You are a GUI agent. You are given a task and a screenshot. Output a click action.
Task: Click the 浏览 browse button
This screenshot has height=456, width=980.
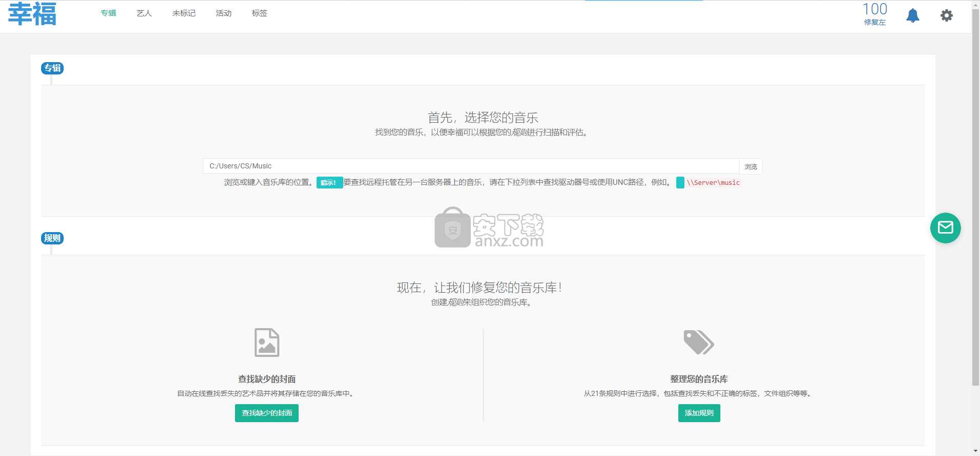751,166
